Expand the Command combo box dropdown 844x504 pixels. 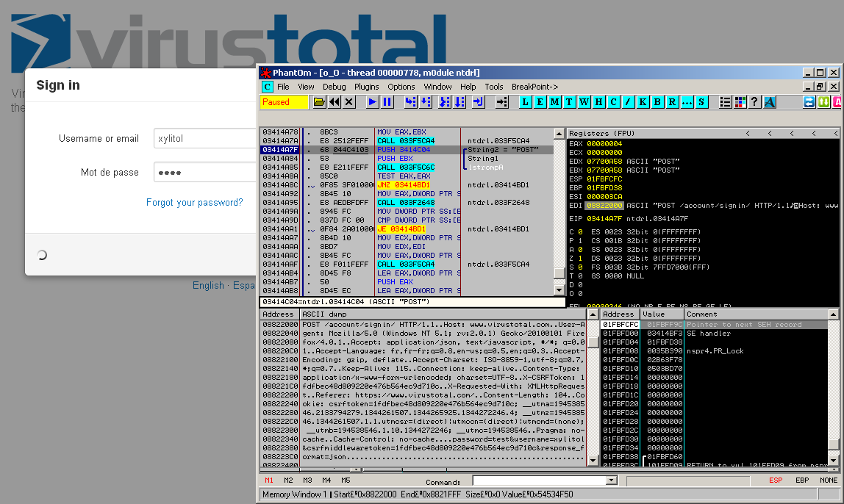pos(612,480)
